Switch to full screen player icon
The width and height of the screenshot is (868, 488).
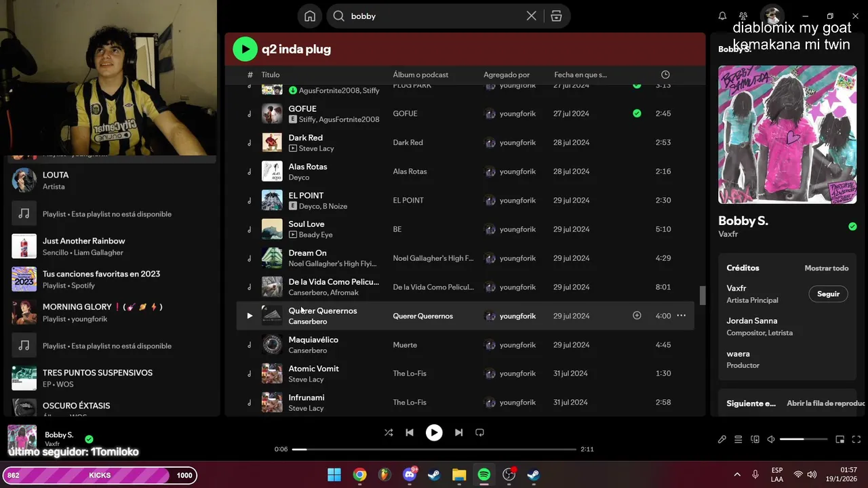point(856,439)
